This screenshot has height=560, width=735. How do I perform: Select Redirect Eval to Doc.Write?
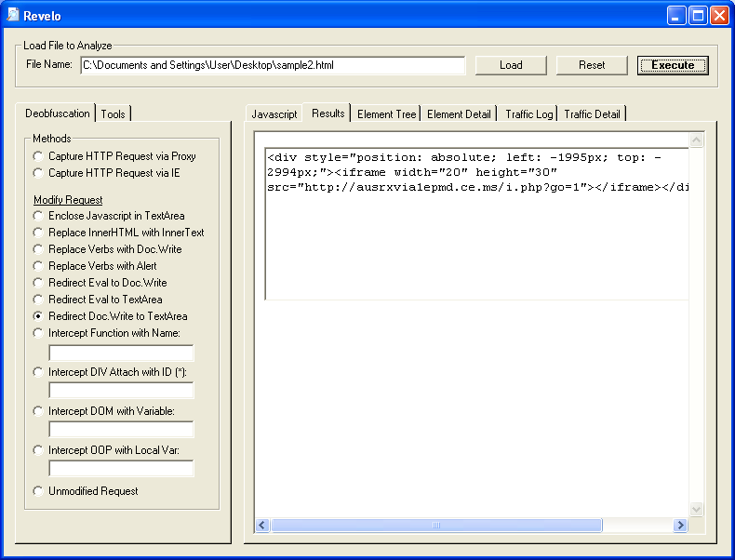point(38,283)
